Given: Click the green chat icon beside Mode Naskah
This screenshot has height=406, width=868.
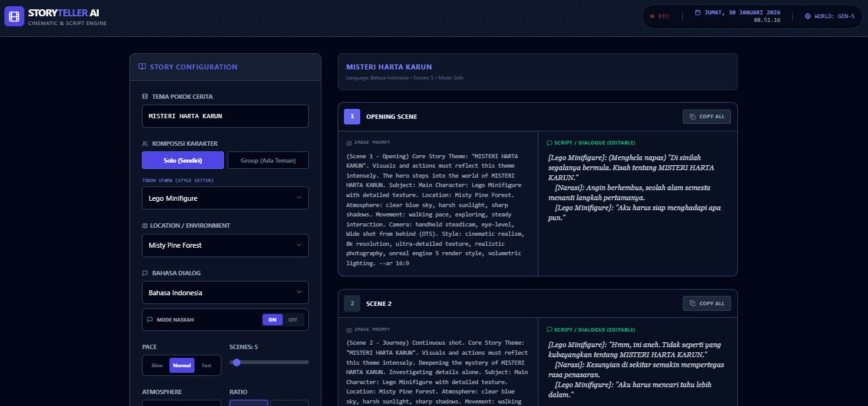Looking at the screenshot, I should point(150,320).
